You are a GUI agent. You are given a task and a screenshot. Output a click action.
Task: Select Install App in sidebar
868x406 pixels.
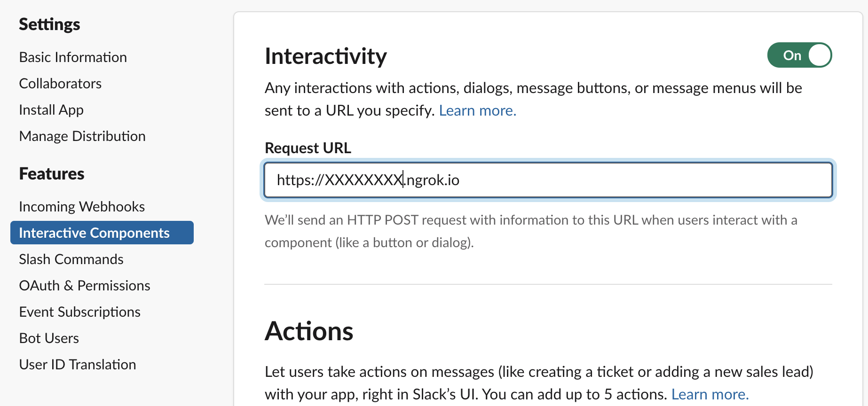pyautogui.click(x=51, y=110)
